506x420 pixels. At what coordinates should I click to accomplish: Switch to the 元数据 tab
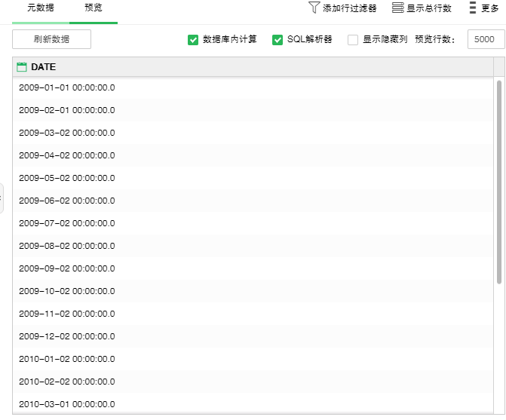click(40, 8)
